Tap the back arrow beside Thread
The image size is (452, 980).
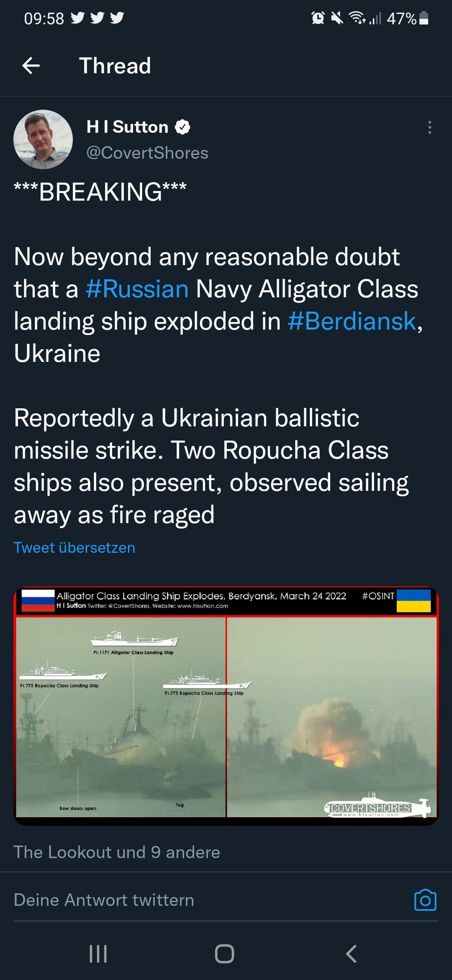[x=31, y=66]
